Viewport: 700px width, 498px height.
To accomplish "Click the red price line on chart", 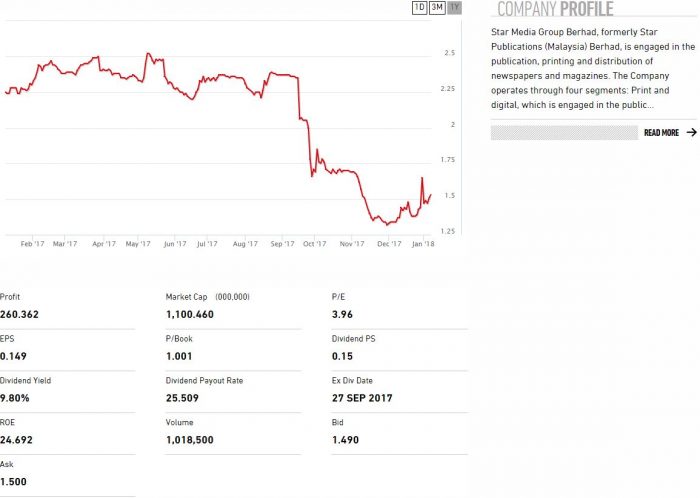I will click(300, 100).
